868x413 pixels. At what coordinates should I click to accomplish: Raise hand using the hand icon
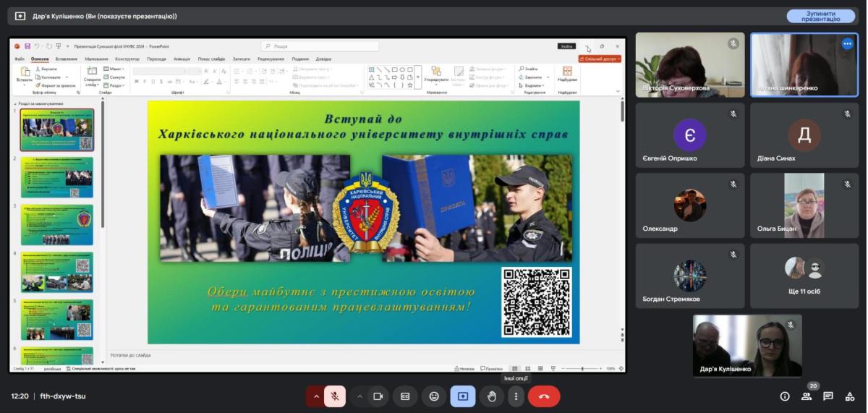pos(492,396)
